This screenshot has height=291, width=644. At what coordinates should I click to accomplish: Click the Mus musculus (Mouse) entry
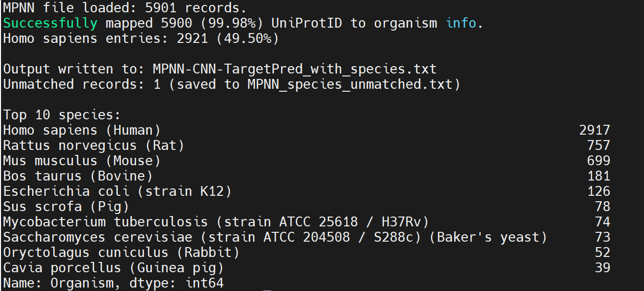click(82, 161)
